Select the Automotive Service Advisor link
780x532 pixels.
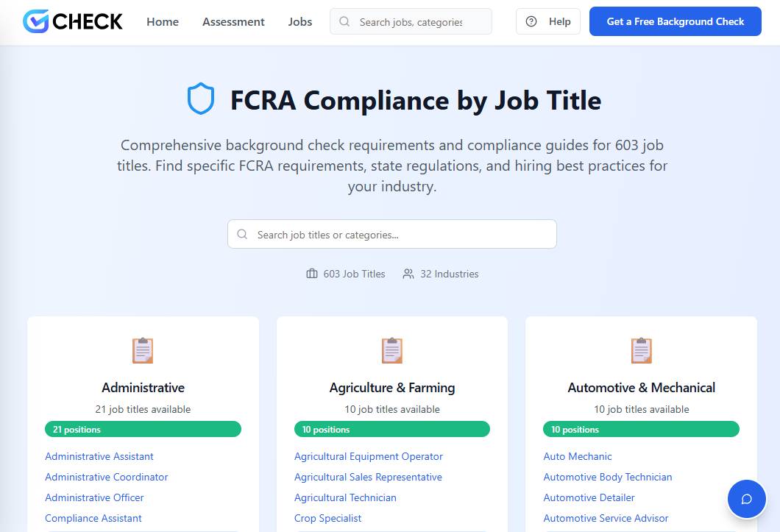(x=606, y=518)
